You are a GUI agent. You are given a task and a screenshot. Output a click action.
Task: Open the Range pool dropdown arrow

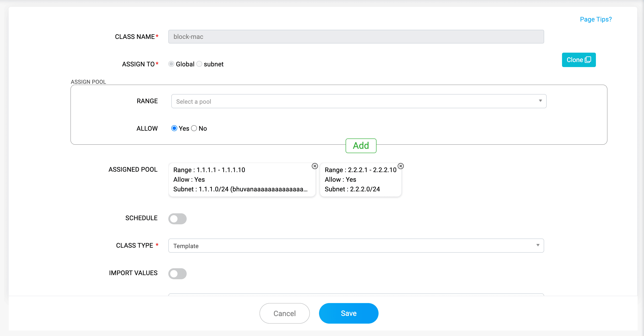[540, 101]
